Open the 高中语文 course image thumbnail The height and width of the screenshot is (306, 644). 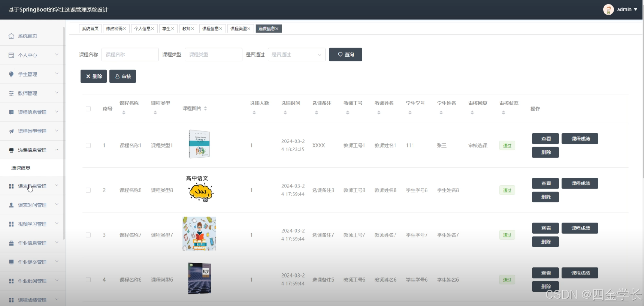pos(200,189)
